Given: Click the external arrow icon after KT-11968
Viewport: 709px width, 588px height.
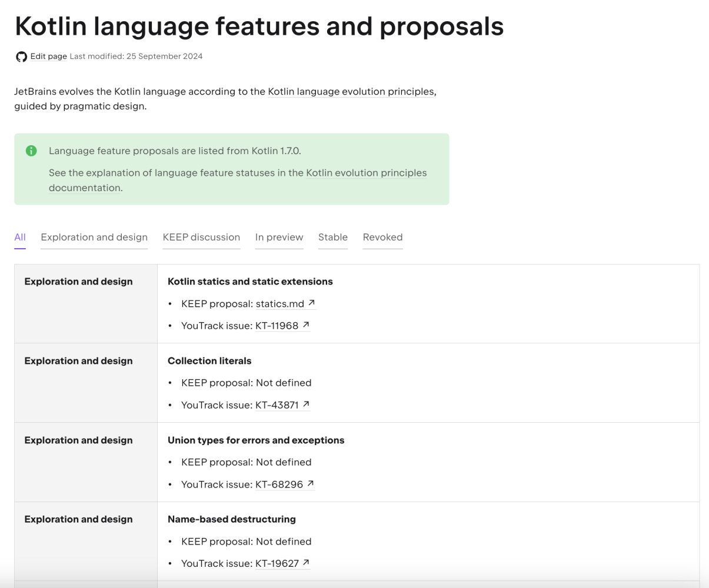Looking at the screenshot, I should [306, 325].
